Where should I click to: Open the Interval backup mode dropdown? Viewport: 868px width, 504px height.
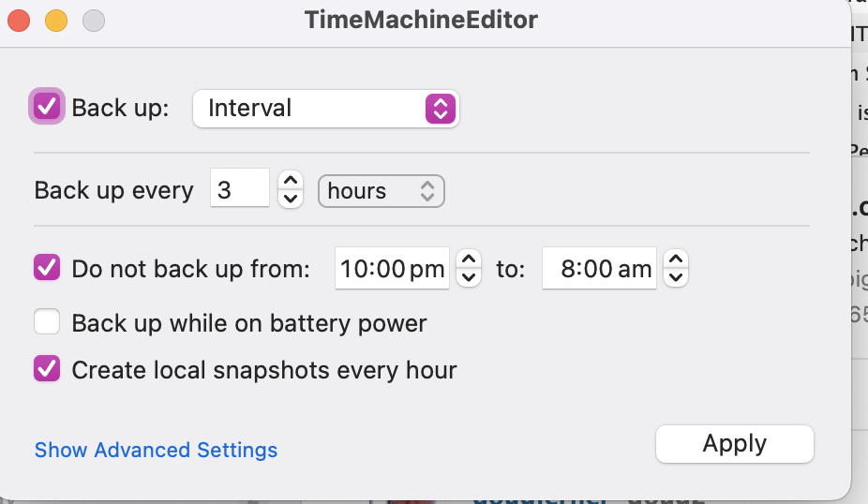coord(325,109)
